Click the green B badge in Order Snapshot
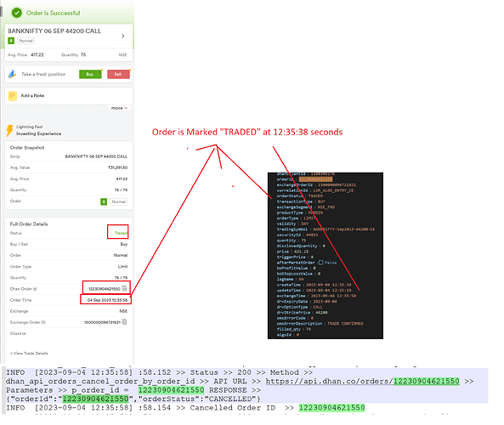Image resolution: width=504 pixels, height=425 pixels. 104,201
